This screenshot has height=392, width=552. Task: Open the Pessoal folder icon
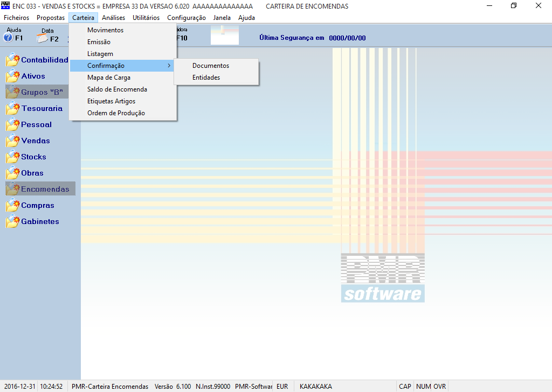click(13, 124)
